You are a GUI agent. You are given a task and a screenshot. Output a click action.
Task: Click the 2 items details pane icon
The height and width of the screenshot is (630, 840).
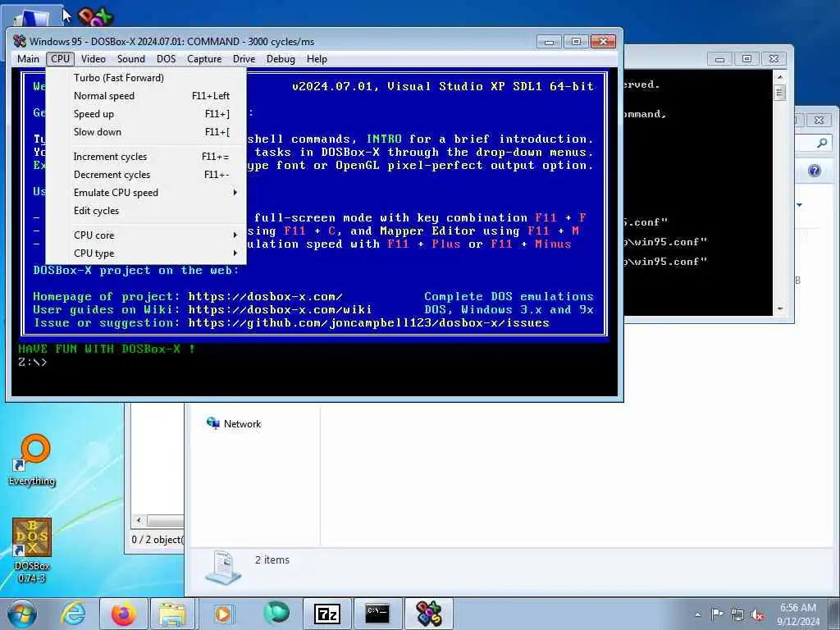[x=223, y=568]
